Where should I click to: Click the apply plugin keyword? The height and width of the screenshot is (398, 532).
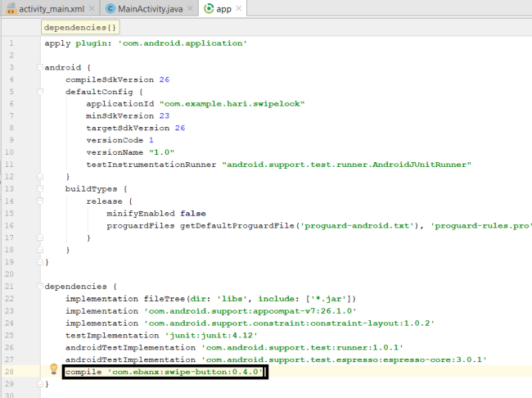(x=78, y=43)
